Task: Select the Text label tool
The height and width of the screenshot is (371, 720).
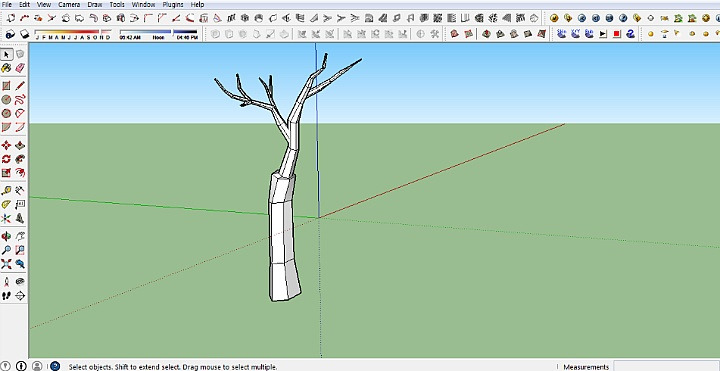Action: click(x=20, y=204)
